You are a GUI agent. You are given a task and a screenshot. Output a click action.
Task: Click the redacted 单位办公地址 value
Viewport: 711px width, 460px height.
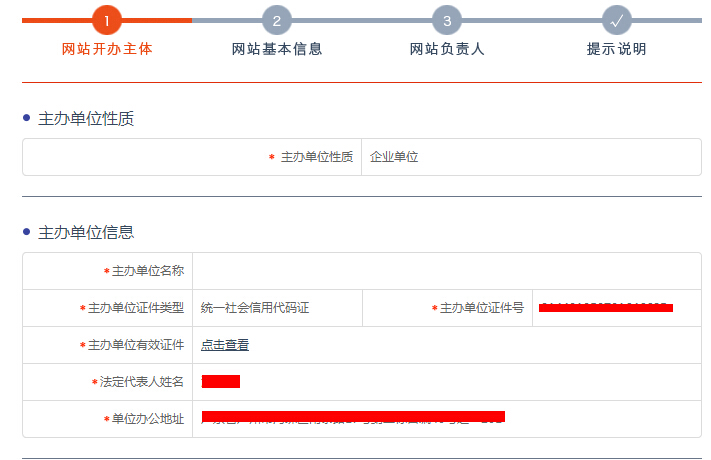click(353, 417)
